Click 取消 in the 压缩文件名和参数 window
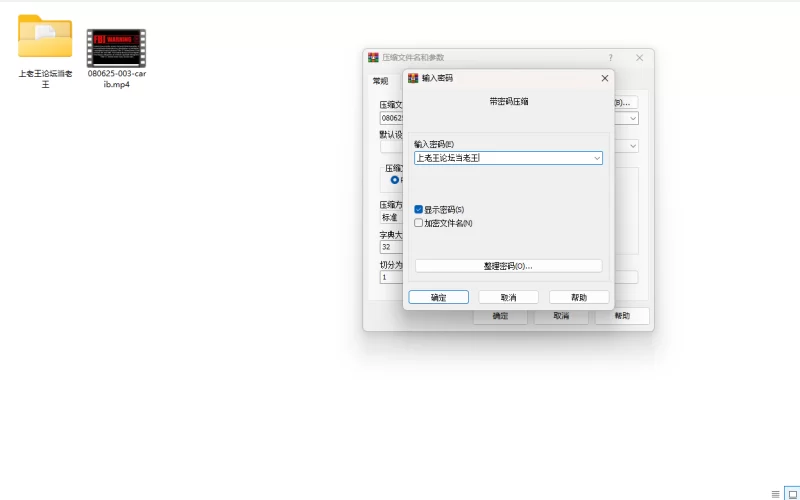 (x=561, y=316)
